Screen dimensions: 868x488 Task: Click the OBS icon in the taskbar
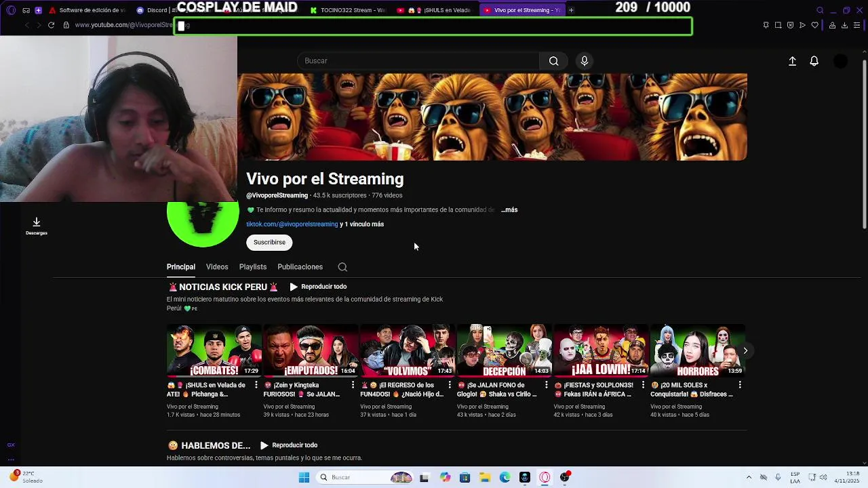tap(565, 477)
